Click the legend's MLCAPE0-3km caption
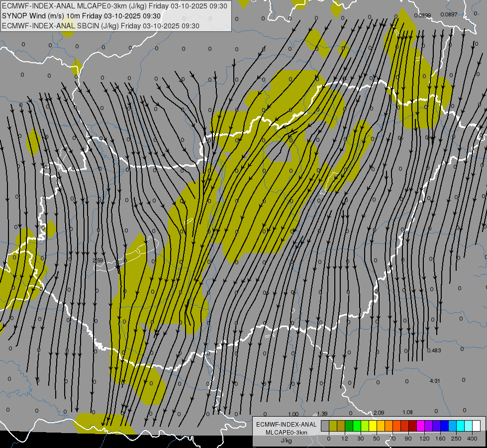 click(x=286, y=432)
